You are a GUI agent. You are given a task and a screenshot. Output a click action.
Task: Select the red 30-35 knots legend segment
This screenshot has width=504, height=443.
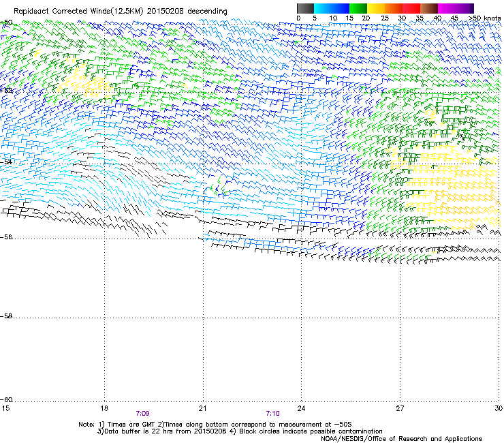[x=411, y=8]
